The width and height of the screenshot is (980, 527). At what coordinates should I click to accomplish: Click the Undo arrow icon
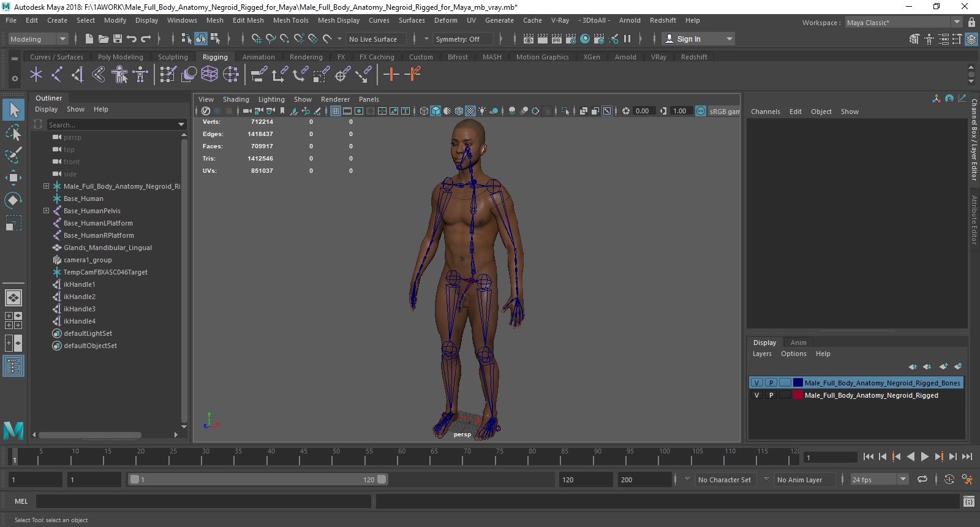131,39
